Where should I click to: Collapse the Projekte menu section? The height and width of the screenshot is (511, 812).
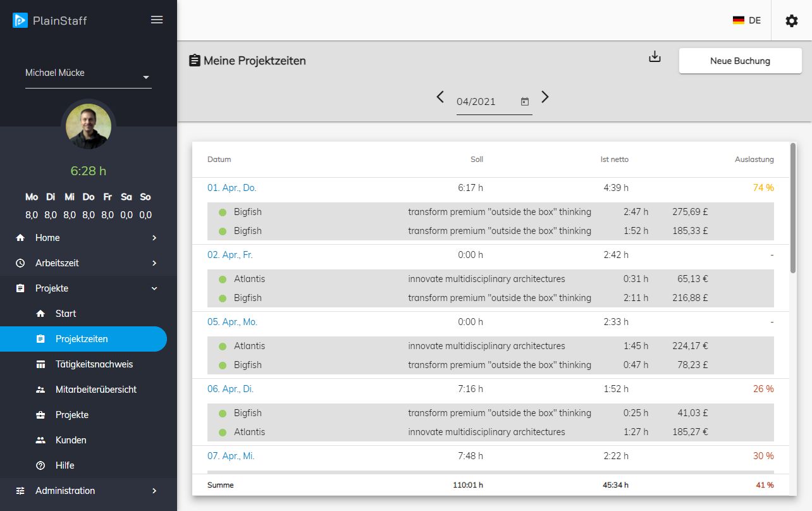88,288
